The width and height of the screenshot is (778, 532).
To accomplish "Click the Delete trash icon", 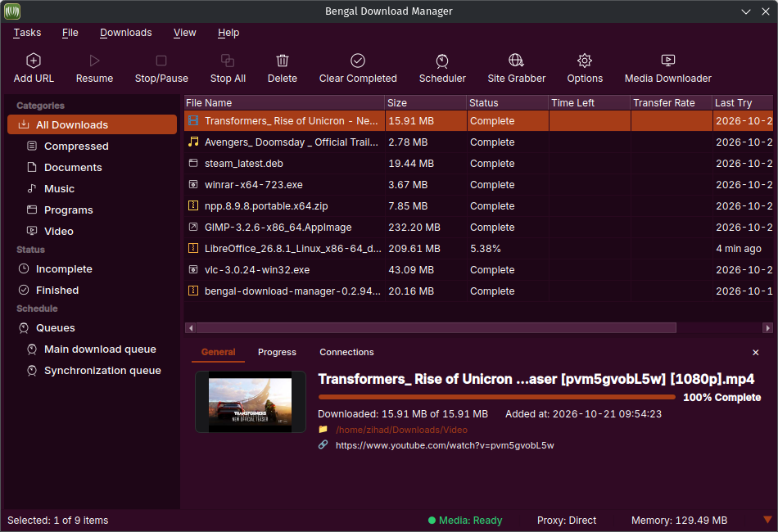I will (283, 61).
